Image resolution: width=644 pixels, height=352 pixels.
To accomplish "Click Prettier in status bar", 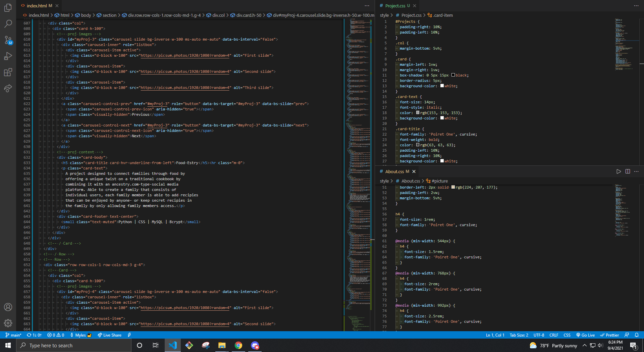I will [609, 335].
